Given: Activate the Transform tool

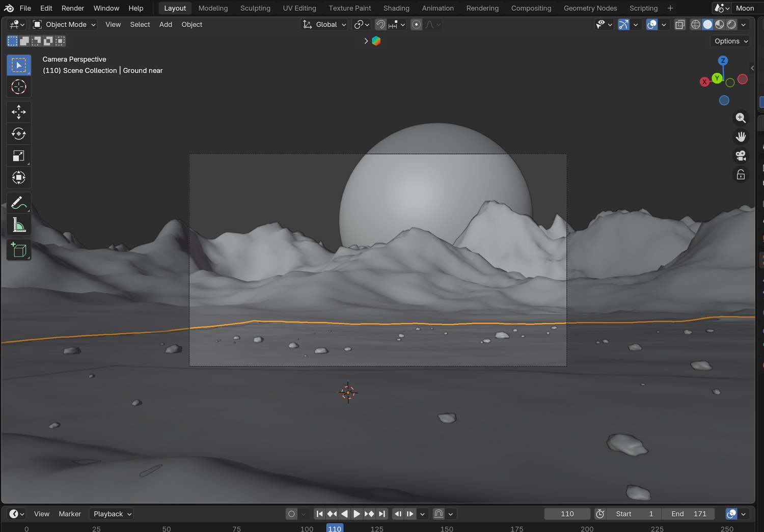Looking at the screenshot, I should click(19, 178).
